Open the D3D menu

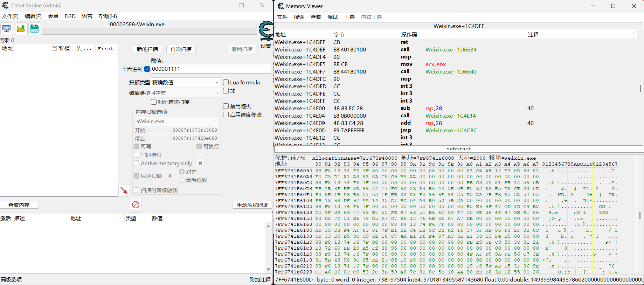70,16
